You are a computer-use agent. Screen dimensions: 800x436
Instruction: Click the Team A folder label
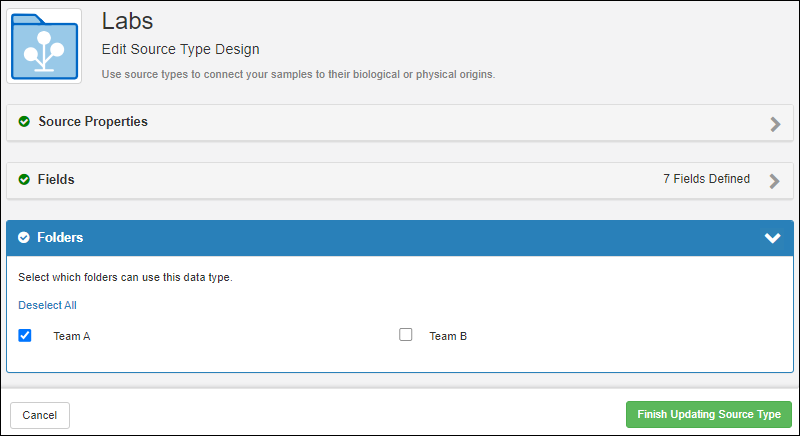72,337
